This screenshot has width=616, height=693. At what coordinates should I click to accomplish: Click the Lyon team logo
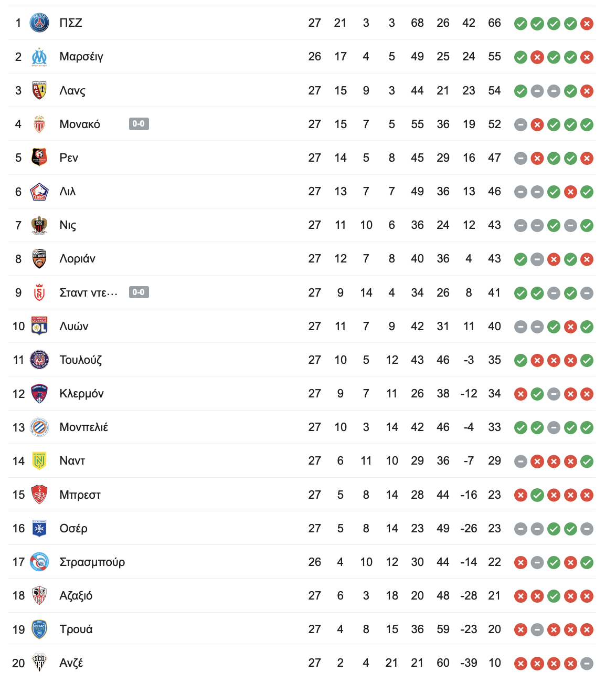coord(39,326)
